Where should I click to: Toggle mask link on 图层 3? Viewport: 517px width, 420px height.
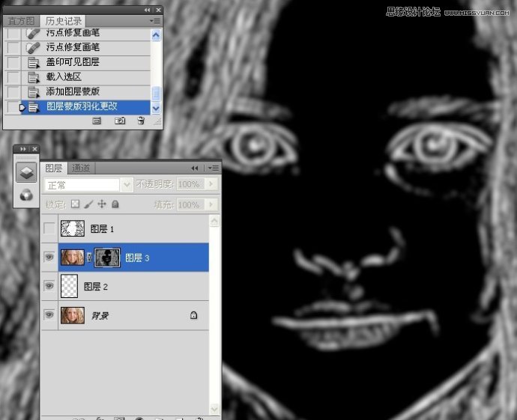(x=89, y=258)
